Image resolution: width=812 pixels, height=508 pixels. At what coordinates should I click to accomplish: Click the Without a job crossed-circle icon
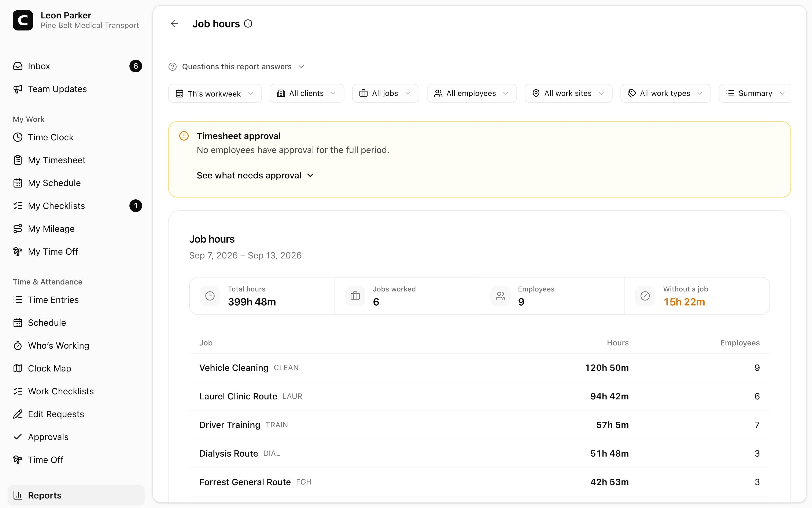coord(645,296)
